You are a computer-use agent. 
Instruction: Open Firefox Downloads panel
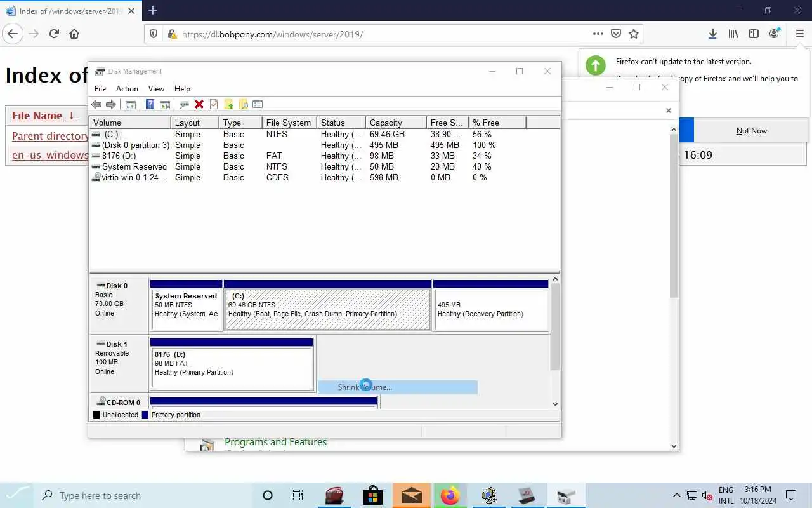pyautogui.click(x=713, y=34)
